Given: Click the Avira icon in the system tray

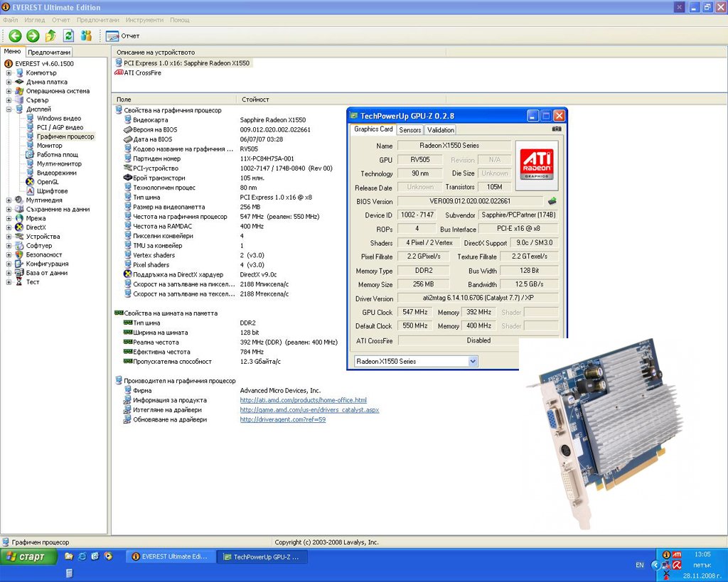Looking at the screenshot, I should tap(676, 565).
